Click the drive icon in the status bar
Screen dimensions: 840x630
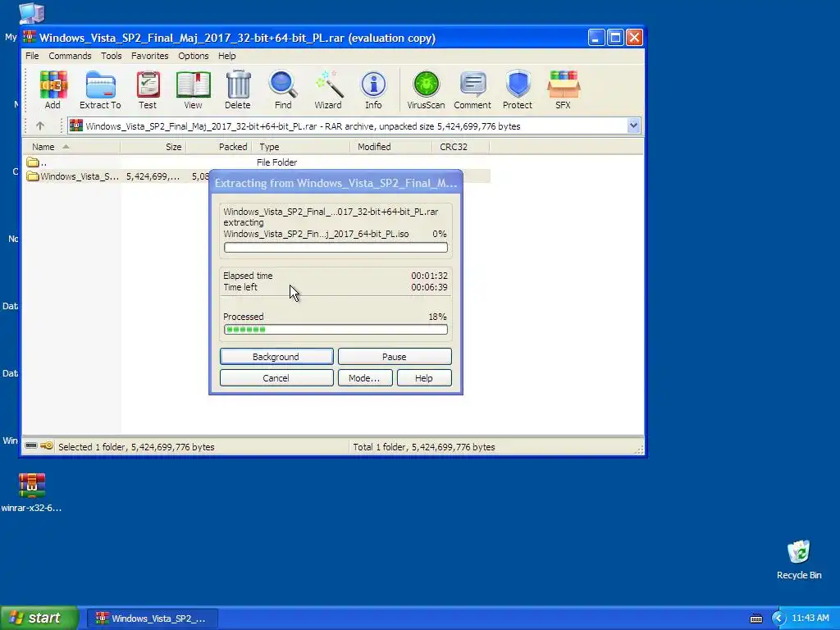click(31, 445)
